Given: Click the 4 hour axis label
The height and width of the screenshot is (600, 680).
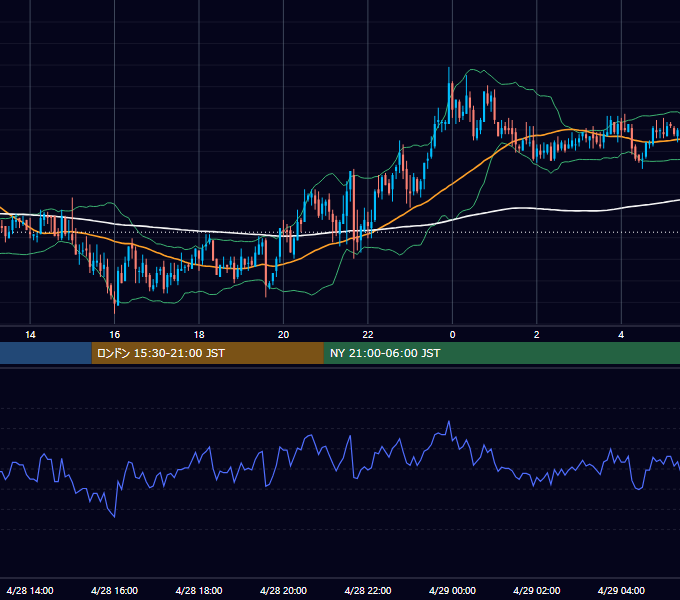Looking at the screenshot, I should pyautogui.click(x=621, y=335).
